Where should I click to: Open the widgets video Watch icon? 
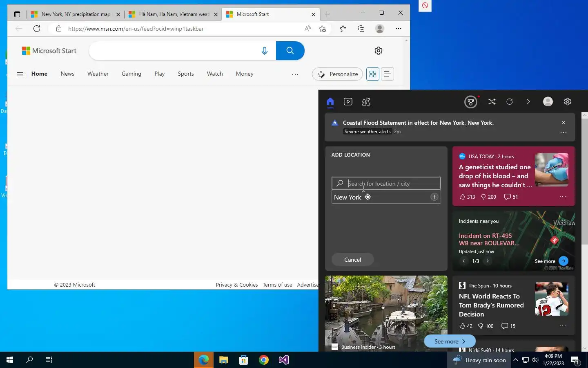(348, 102)
